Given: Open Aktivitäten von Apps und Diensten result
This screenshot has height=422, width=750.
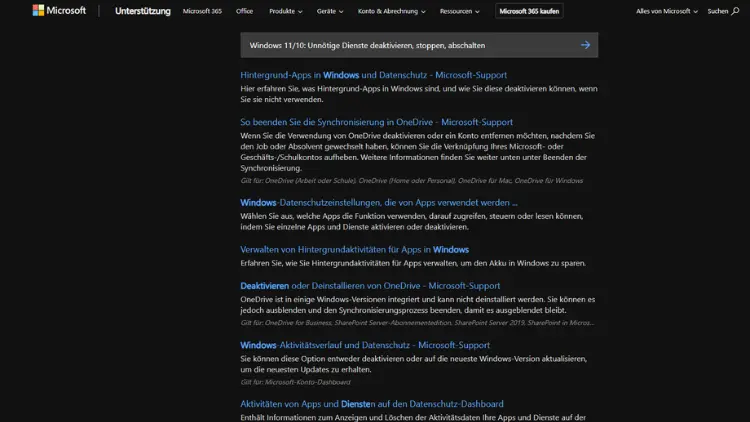Looking at the screenshot, I should (372, 404).
